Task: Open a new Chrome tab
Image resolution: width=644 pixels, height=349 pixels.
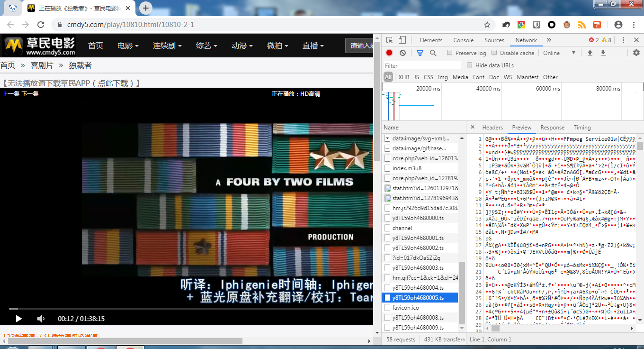Action: click(146, 8)
